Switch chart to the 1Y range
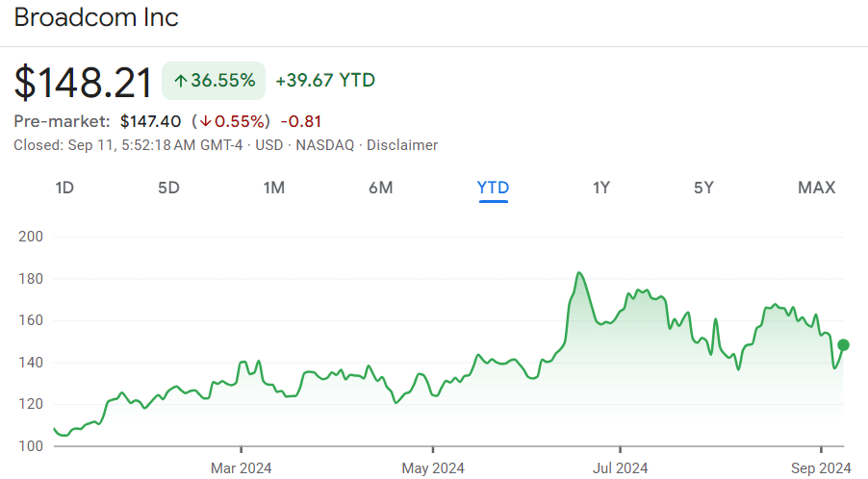This screenshot has height=479, width=868. coord(601,189)
